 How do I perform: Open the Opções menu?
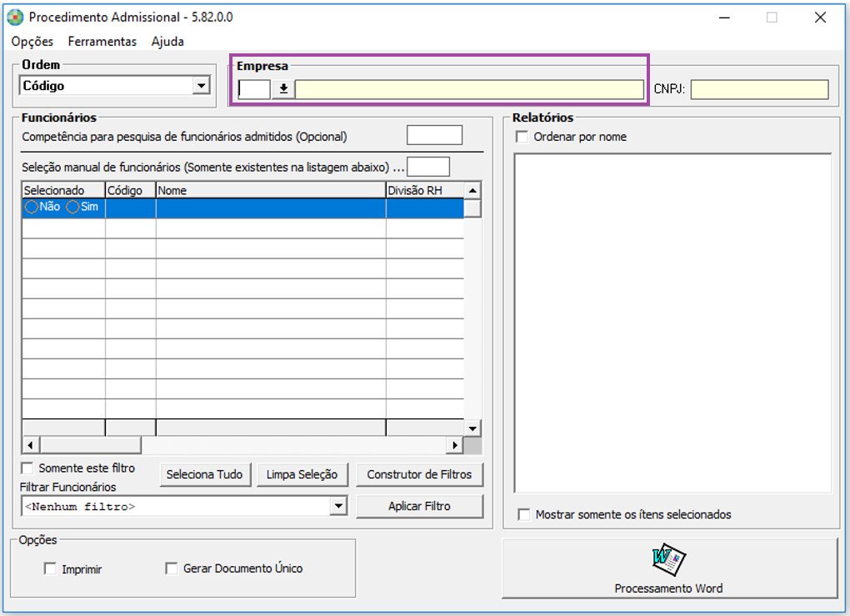[x=32, y=42]
